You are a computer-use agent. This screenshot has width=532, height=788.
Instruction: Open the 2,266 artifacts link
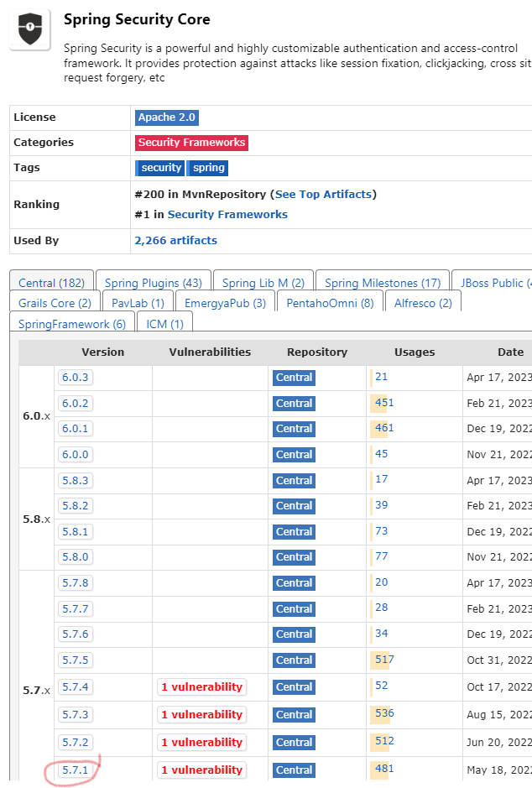coord(176,241)
